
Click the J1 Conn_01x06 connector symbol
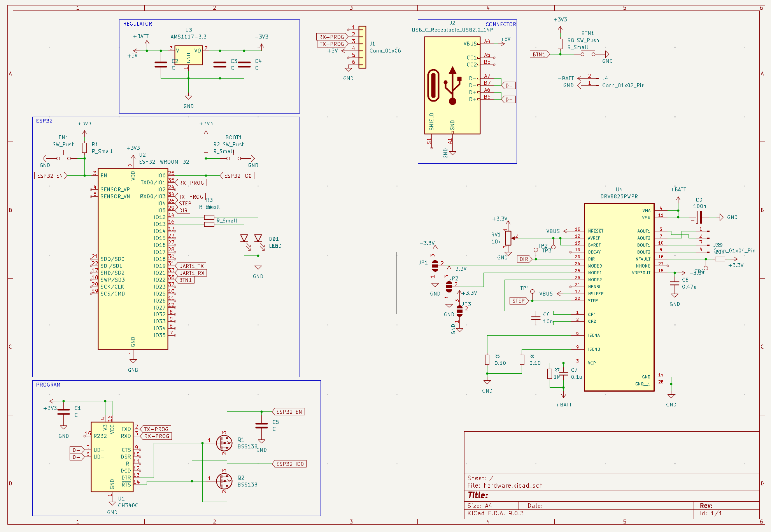[362, 47]
